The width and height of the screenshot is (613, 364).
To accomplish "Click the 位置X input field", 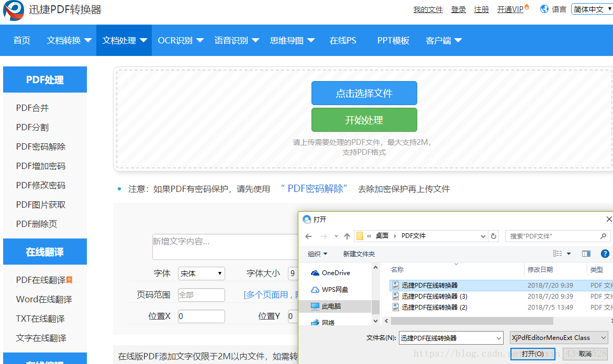I will click(202, 316).
